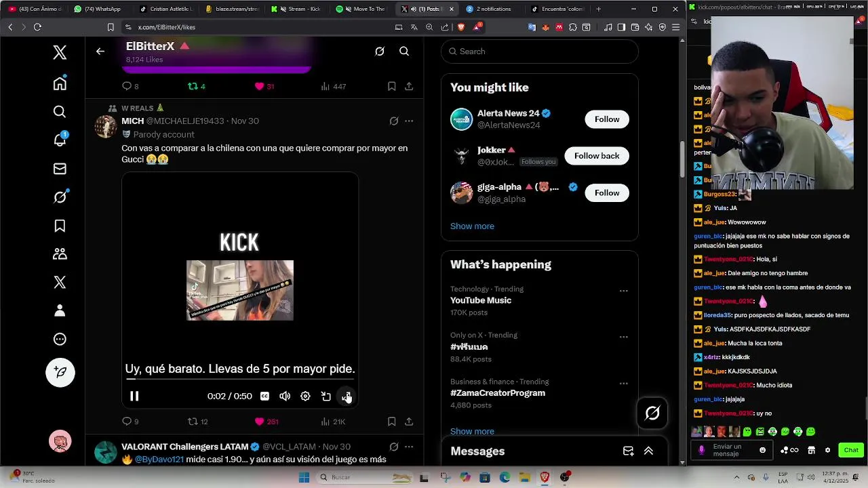The height and width of the screenshot is (488, 868).
Task: Follow back Jokker
Action: (597, 156)
